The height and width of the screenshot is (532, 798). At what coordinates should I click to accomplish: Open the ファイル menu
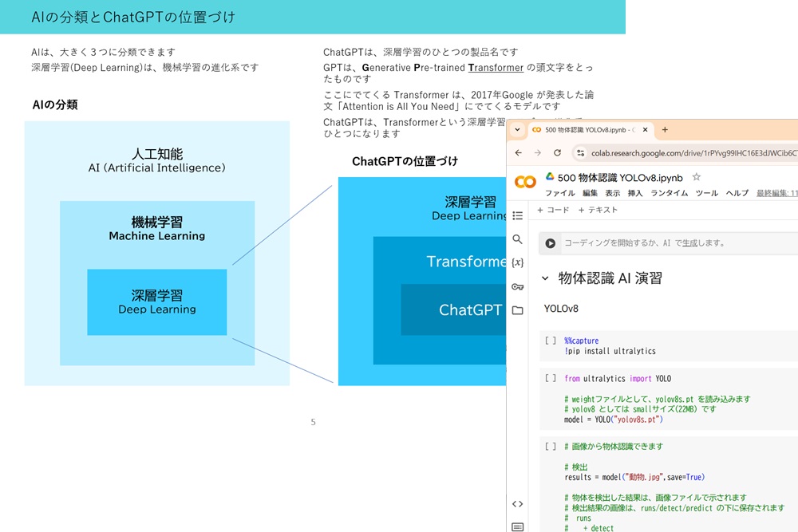(560, 193)
